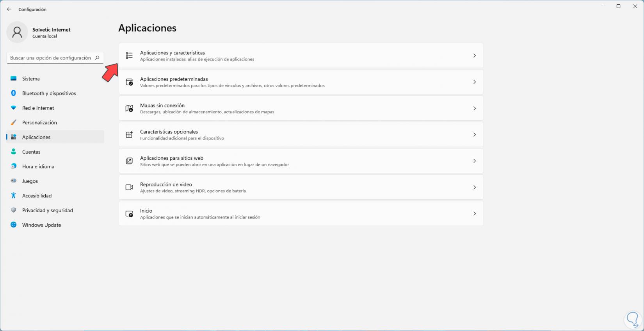Viewport: 644px width, 331px height.
Task: Click the search magnifier icon
Action: pyautogui.click(x=97, y=58)
